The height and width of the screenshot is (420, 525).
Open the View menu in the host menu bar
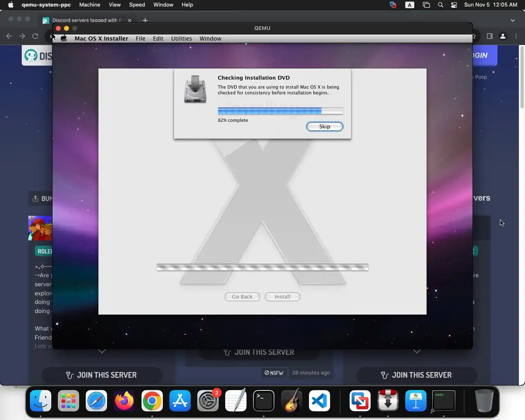click(x=115, y=5)
